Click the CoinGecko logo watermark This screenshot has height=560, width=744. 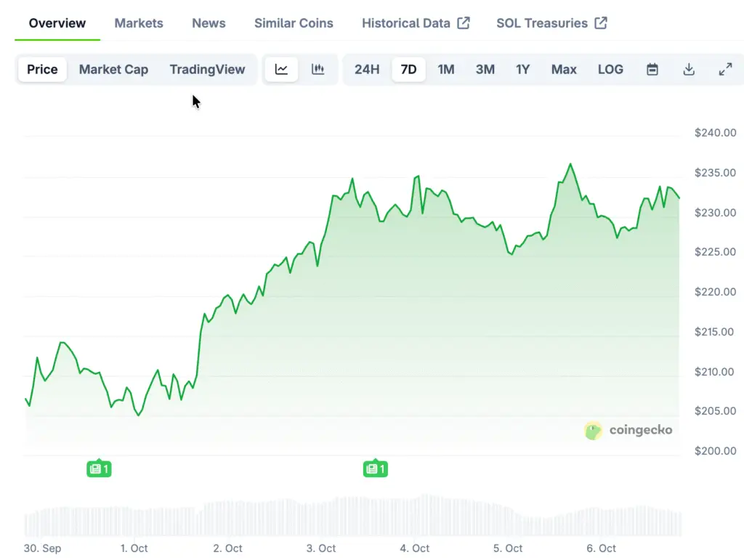point(628,430)
